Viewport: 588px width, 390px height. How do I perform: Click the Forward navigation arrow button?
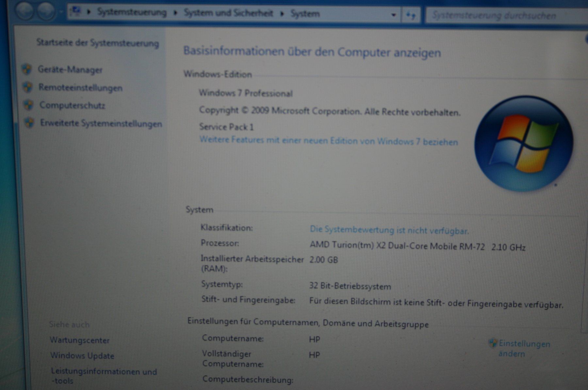click(46, 11)
